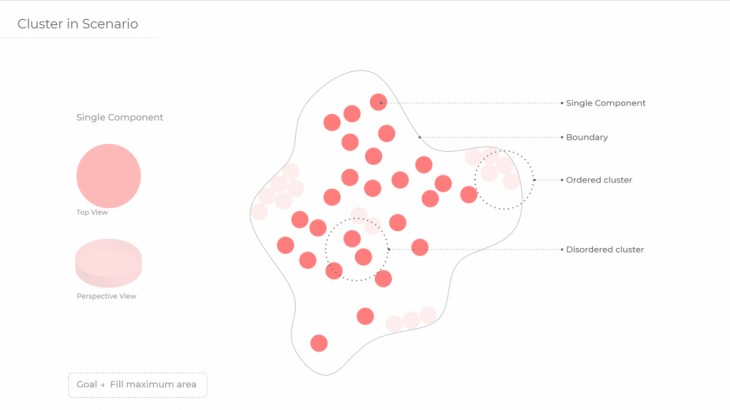Viewport: 730px width, 410px height.
Task: Click the large pink Top View circle
Action: pyautogui.click(x=108, y=176)
